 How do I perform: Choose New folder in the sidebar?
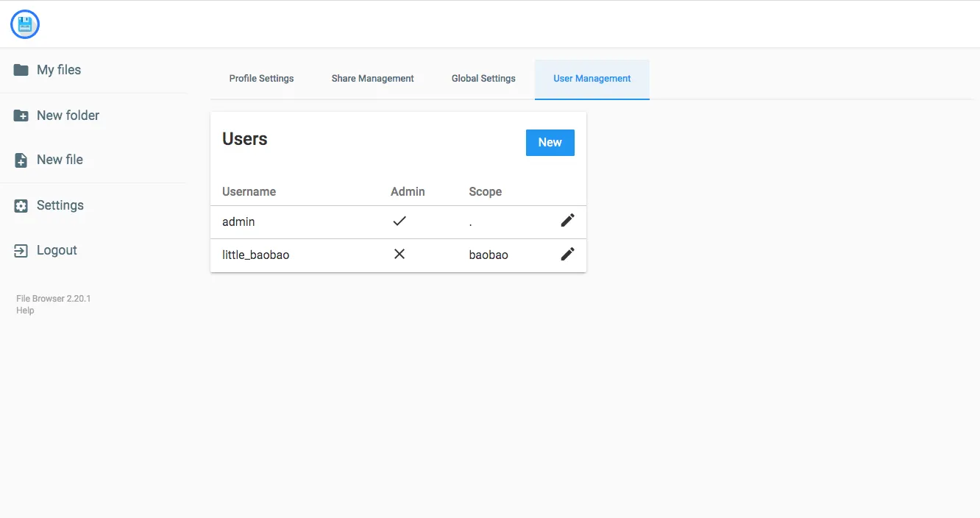click(68, 116)
